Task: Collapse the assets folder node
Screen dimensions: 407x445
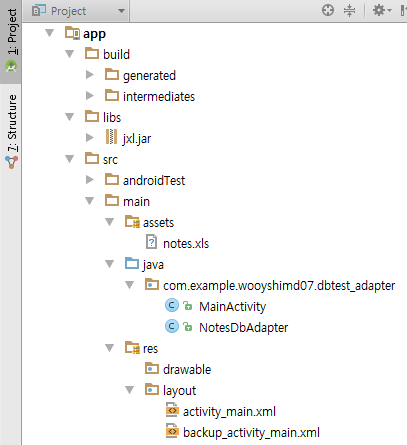Action: 110,222
